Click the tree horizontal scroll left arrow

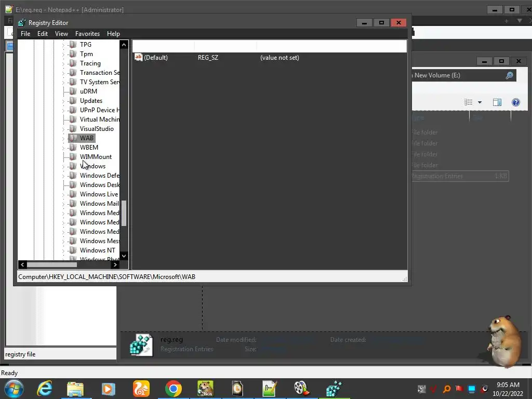22,264
